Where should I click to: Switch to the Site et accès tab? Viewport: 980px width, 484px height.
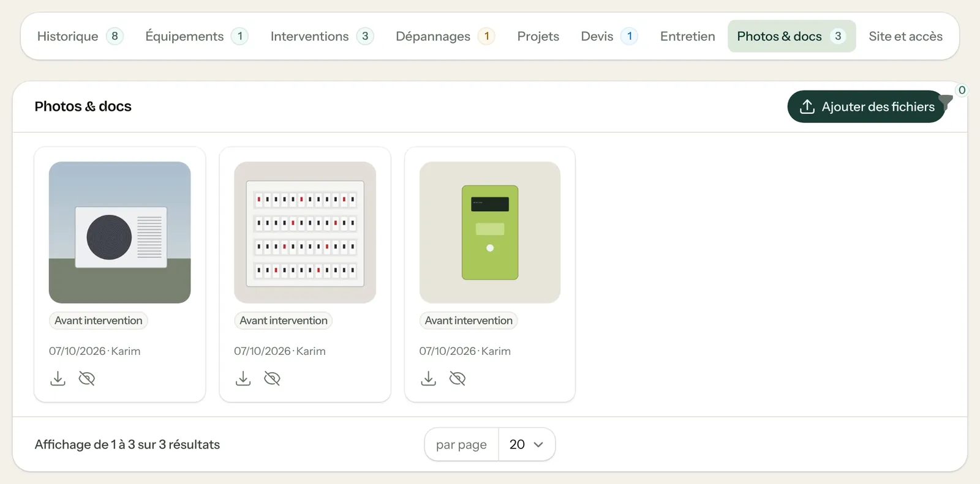coord(905,36)
